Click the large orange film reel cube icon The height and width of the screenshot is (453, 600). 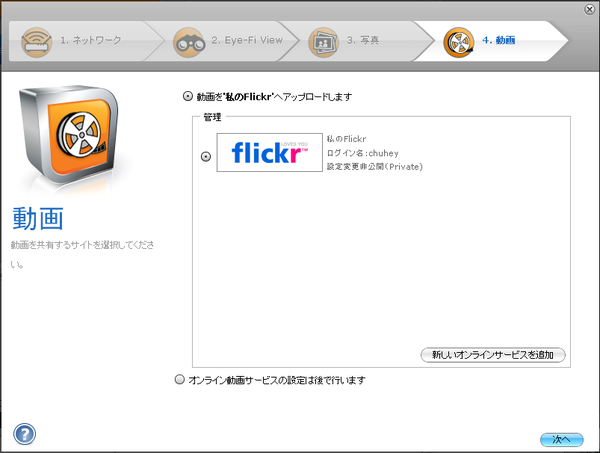click(x=70, y=134)
